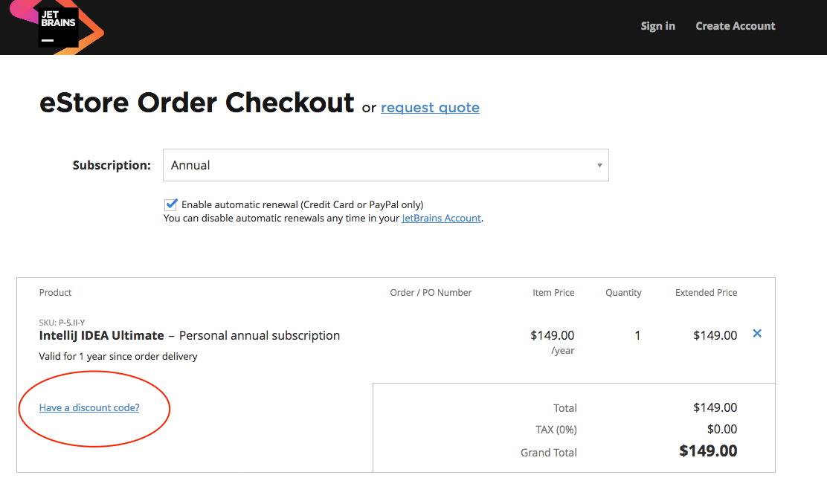Click the JetBrains logo

pyautogui.click(x=57, y=26)
